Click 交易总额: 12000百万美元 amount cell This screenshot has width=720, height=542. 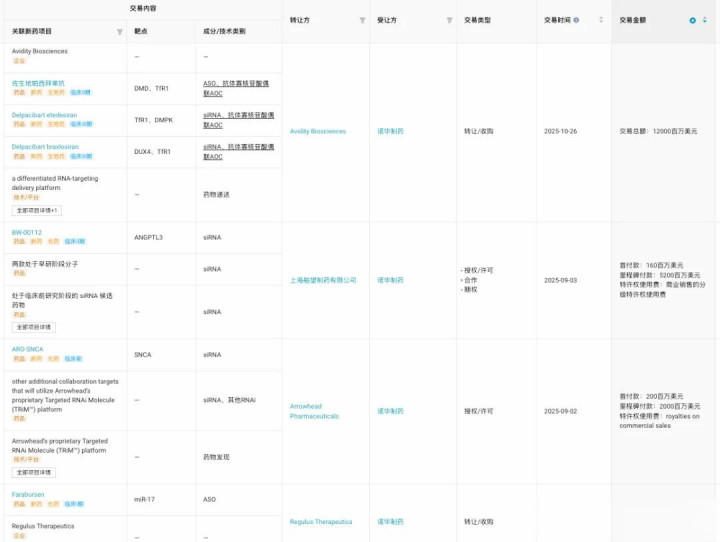coord(658,131)
